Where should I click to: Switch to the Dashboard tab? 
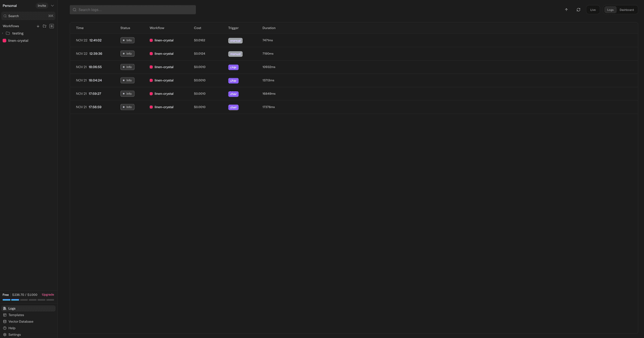tap(626, 10)
